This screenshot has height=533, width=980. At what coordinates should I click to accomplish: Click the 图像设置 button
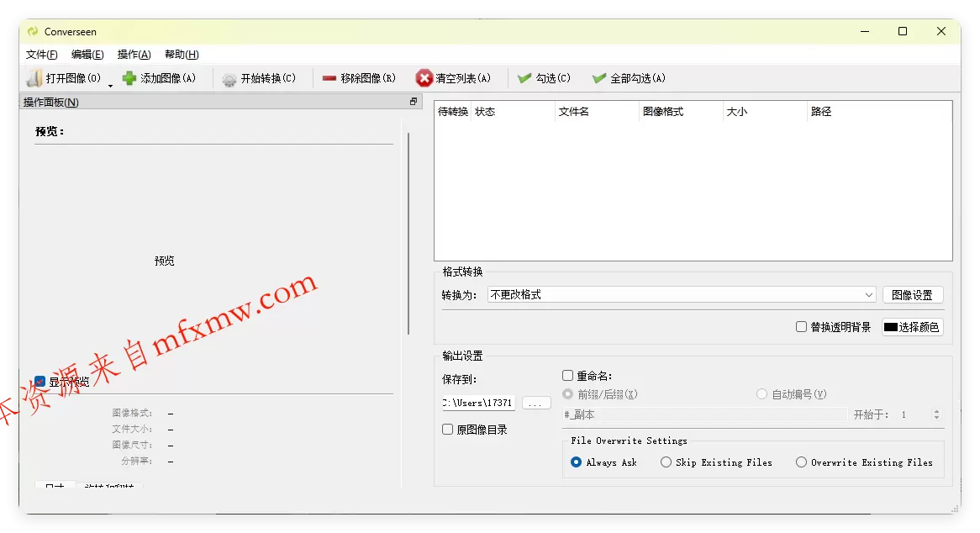click(x=913, y=295)
